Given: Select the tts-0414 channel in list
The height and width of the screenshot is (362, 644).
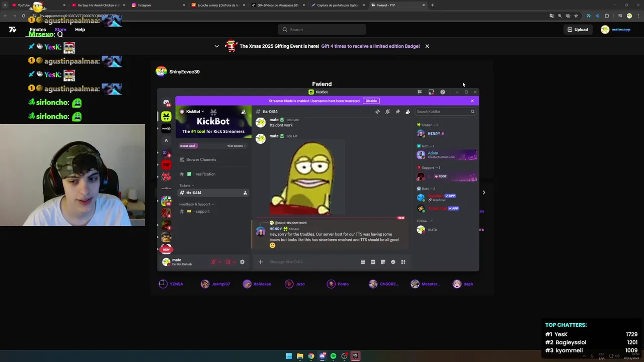Looking at the screenshot, I should pos(213,193).
